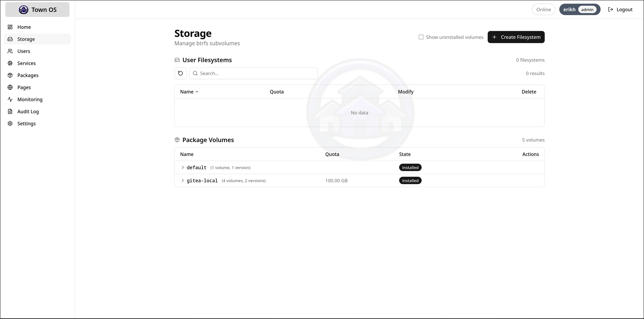
Task: Go to Users section
Action: (x=38, y=51)
